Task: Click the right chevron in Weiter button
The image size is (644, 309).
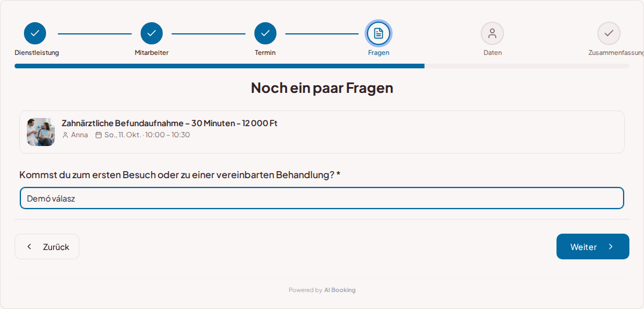Action: click(611, 246)
